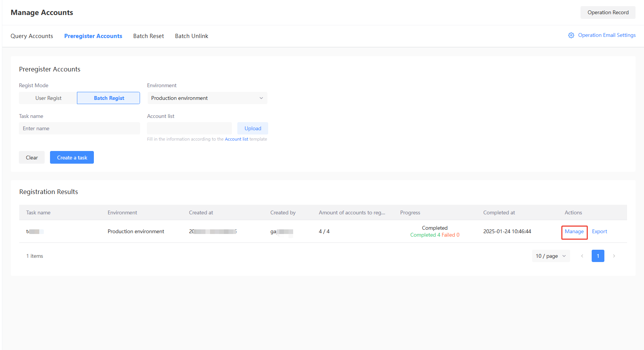
Task: Select Batch Regist mode
Action: pyautogui.click(x=109, y=98)
